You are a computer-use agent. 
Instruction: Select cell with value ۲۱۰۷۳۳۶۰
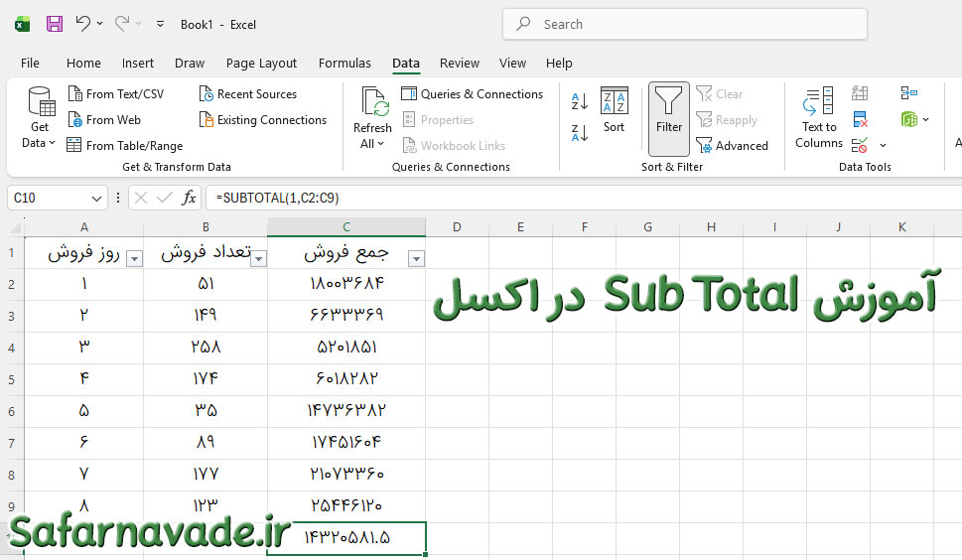[x=346, y=475]
